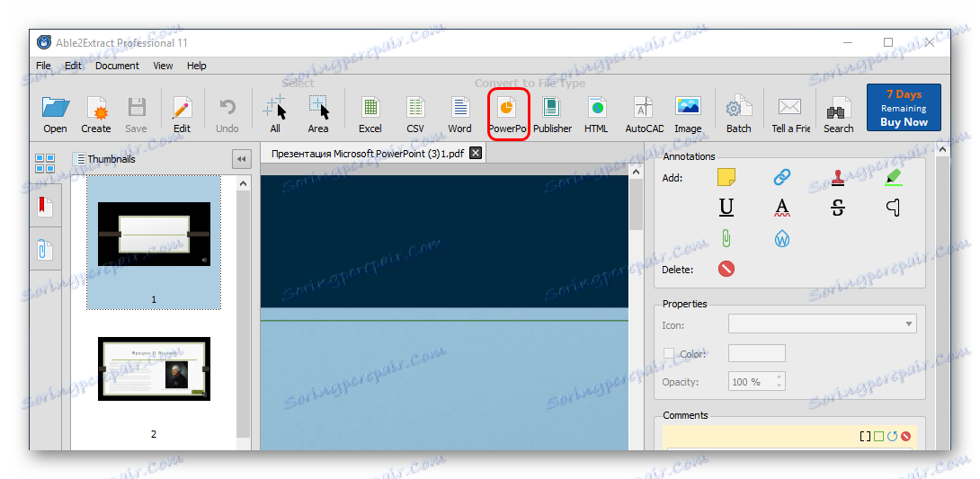The image size is (980, 479).
Task: Show the thumbnails grid side panel
Action: tap(45, 164)
